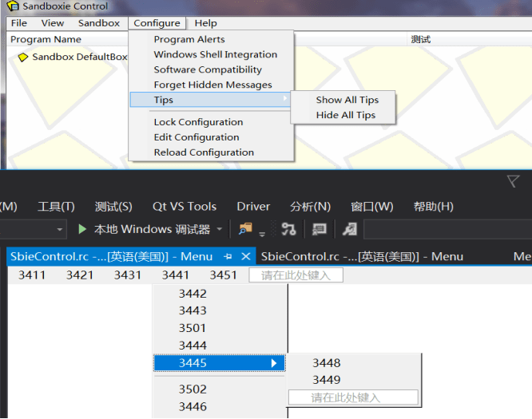Open the Driver menu
532x419 pixels.
tap(253, 207)
